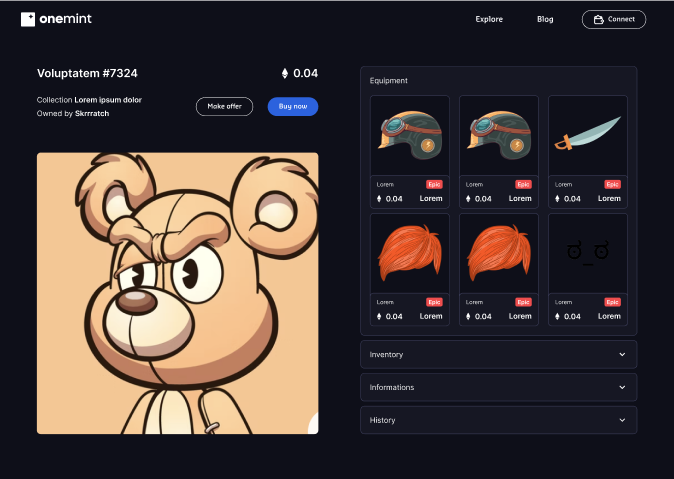
Task: Expand the History section
Action: pyautogui.click(x=498, y=420)
